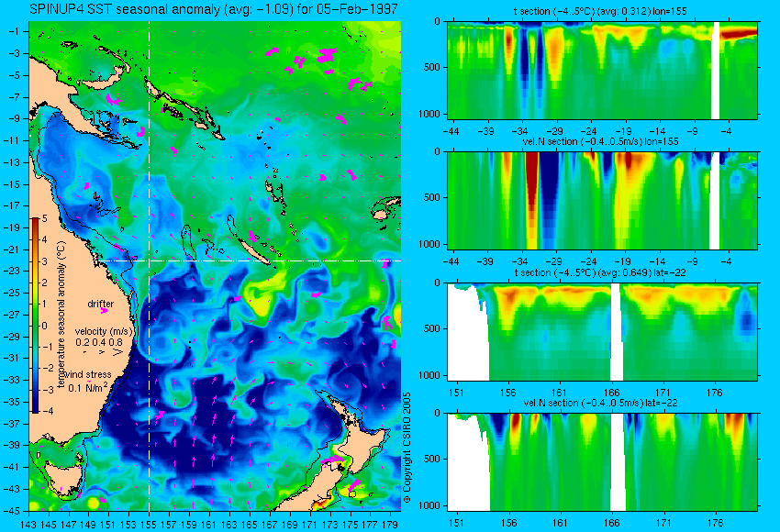Open the t section lat=-22 plot
Viewport: 780px width, 532px height.
[x=602, y=332]
